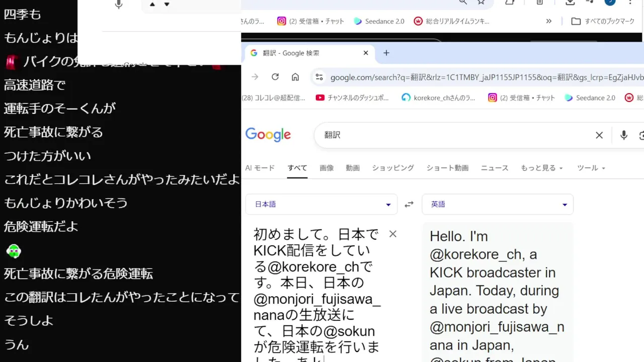Switch to ショッピング results tab
This screenshot has height=362, width=644.
(393, 168)
